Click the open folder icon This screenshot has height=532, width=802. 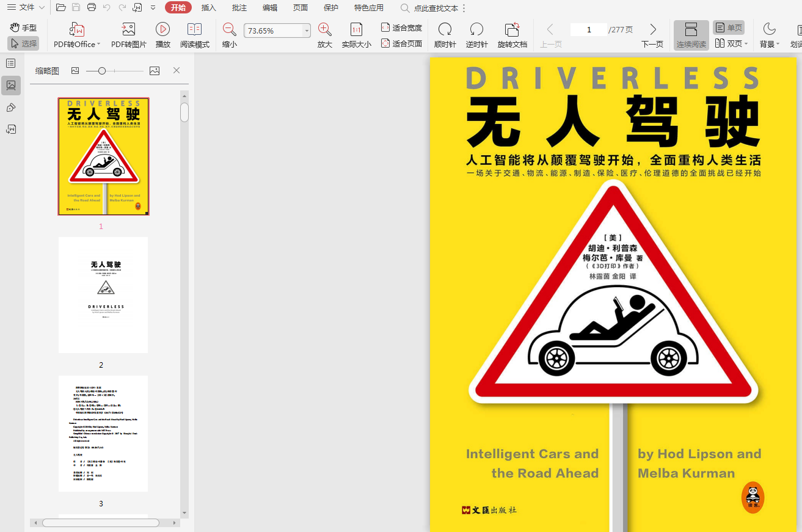click(60, 7)
